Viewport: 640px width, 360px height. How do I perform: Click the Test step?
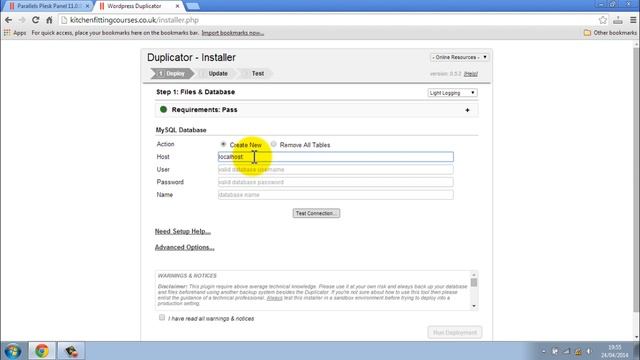(x=258, y=73)
